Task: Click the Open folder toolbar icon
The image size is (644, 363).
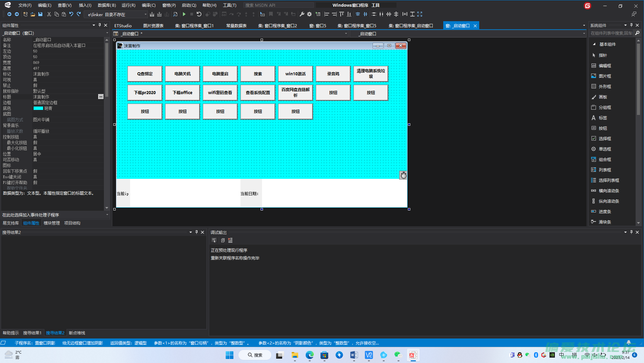Action: pyautogui.click(x=33, y=14)
